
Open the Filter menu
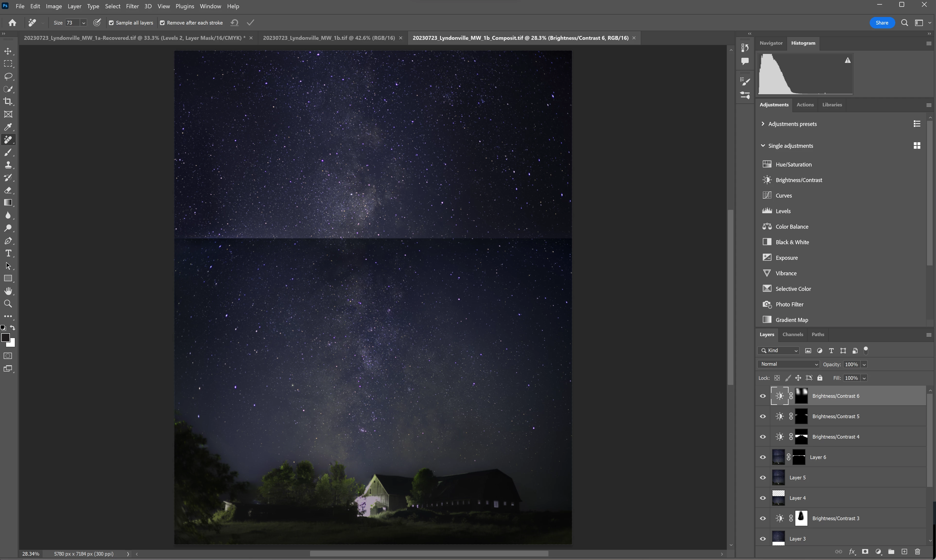tap(132, 6)
